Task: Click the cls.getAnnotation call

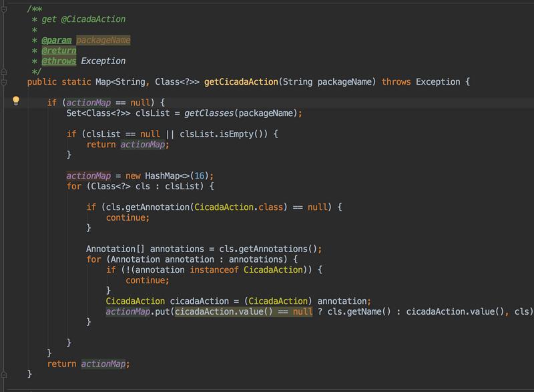Action: pos(148,207)
